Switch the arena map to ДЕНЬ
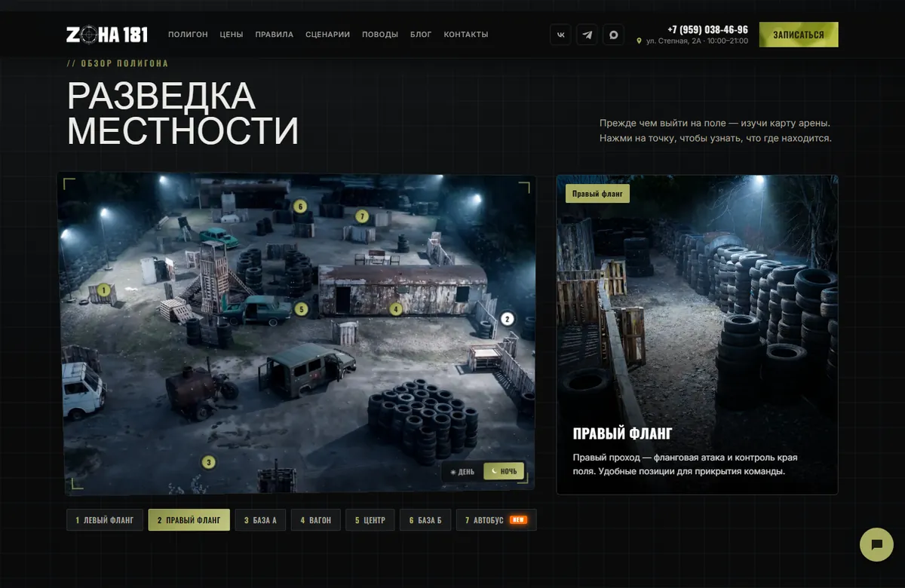 click(463, 472)
